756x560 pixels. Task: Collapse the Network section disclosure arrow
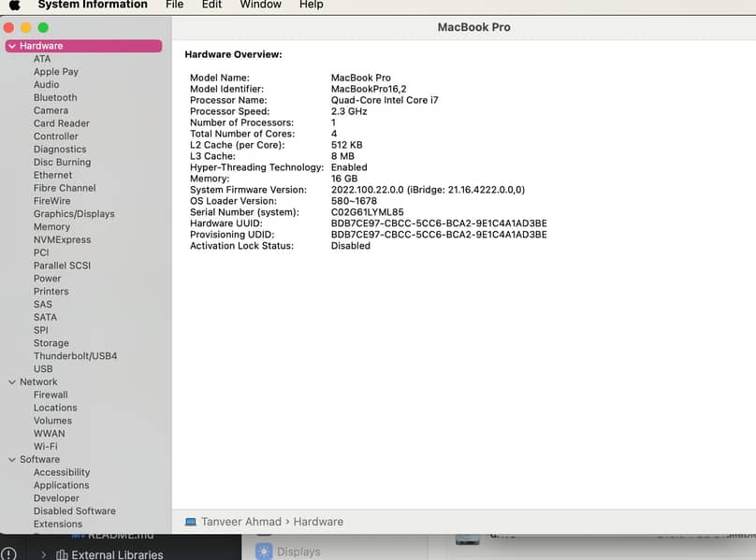click(11, 382)
